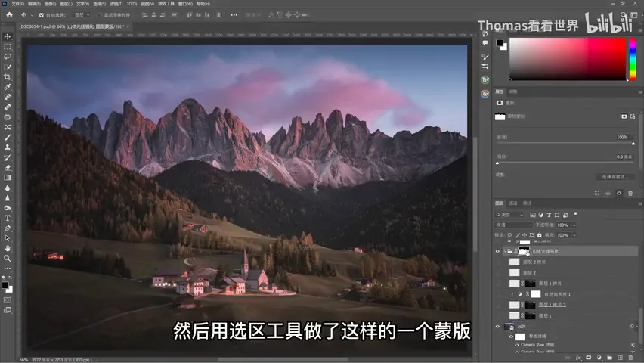Select the Horizontal Type tool

click(8, 219)
